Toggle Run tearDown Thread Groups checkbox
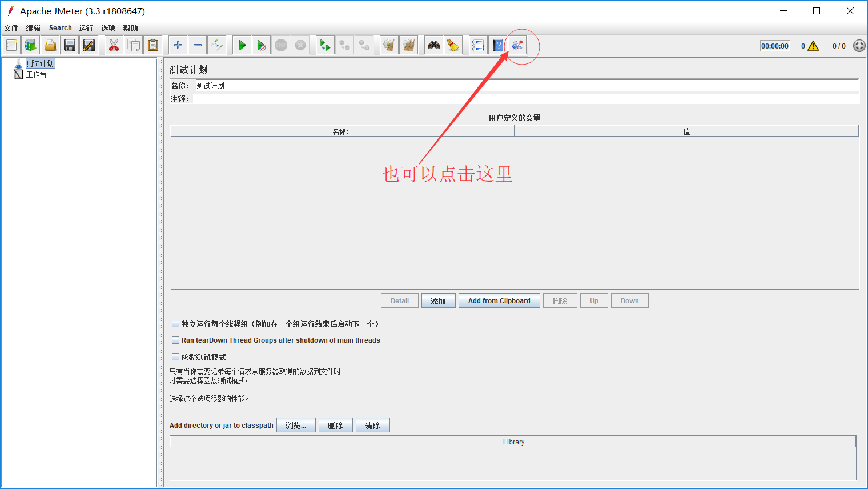The width and height of the screenshot is (868, 489). click(176, 340)
